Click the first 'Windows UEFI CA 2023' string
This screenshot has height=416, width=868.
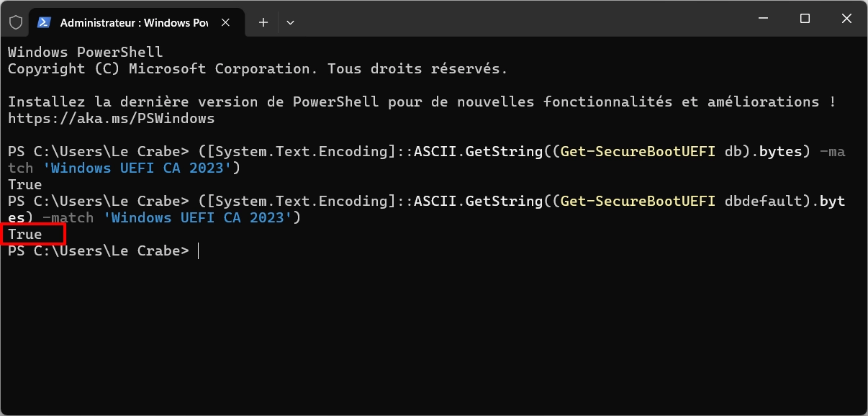[x=161, y=168]
